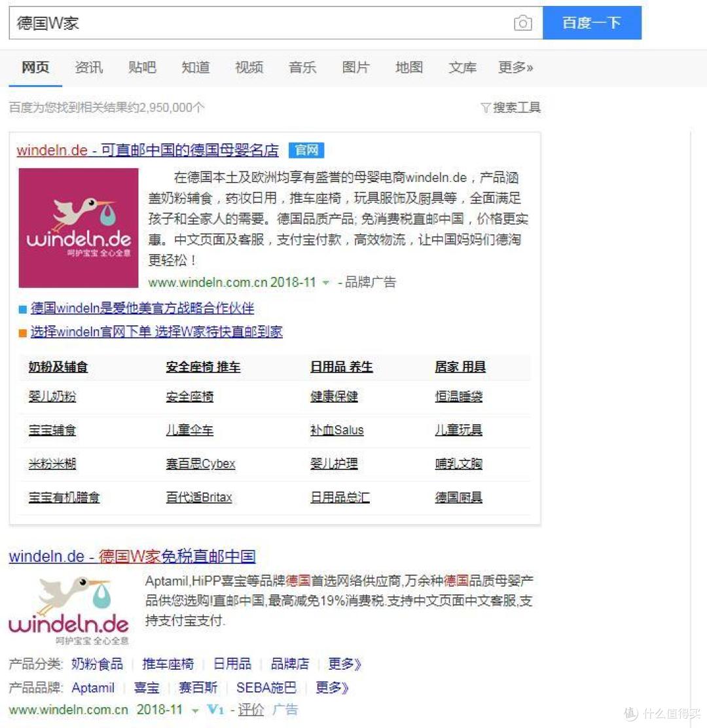The image size is (707, 728).
Task: Open the 补血Salus link
Action: (x=337, y=430)
